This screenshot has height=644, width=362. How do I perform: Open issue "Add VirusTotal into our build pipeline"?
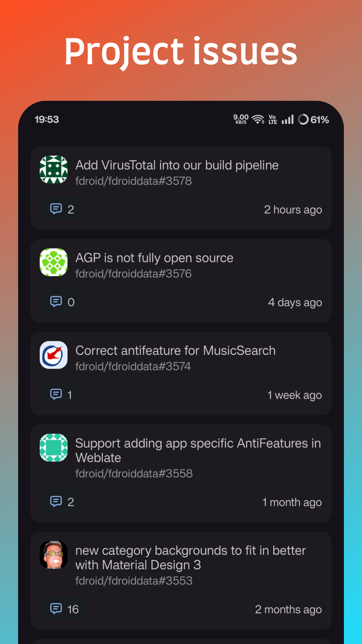click(x=177, y=165)
